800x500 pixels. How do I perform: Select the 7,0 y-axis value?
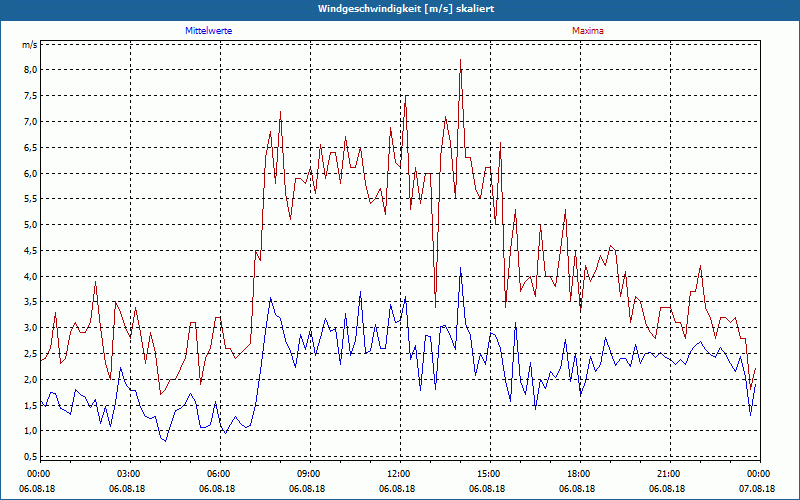pos(32,122)
